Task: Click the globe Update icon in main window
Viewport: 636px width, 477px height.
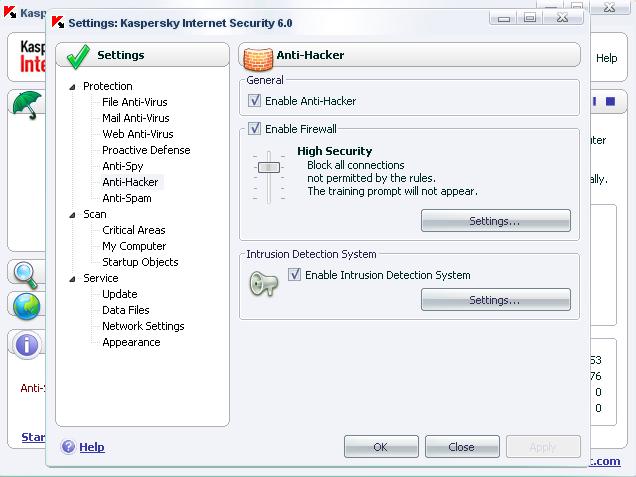Action: (x=26, y=306)
